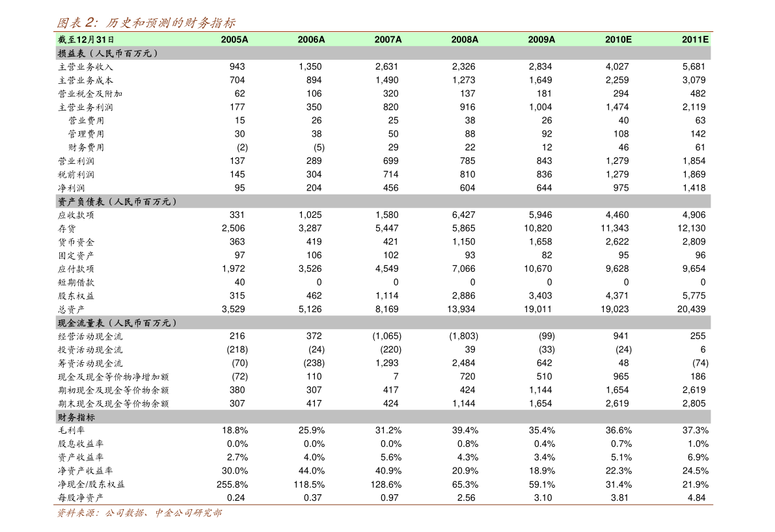Click the 财务费用 row label
The image size is (775, 532).
click(86, 148)
